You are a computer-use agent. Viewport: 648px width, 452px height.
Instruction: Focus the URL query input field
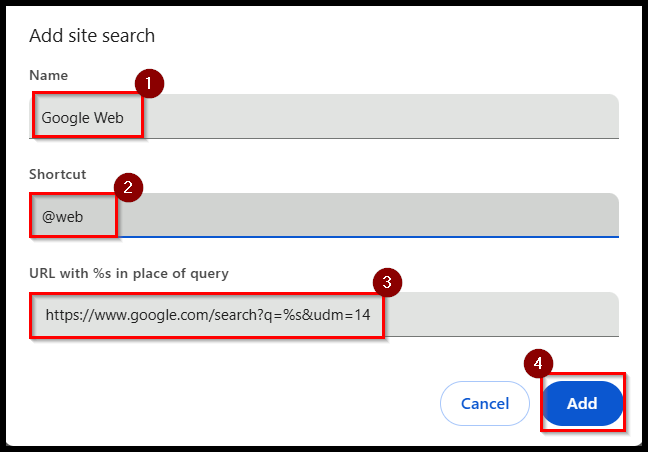[324, 314]
